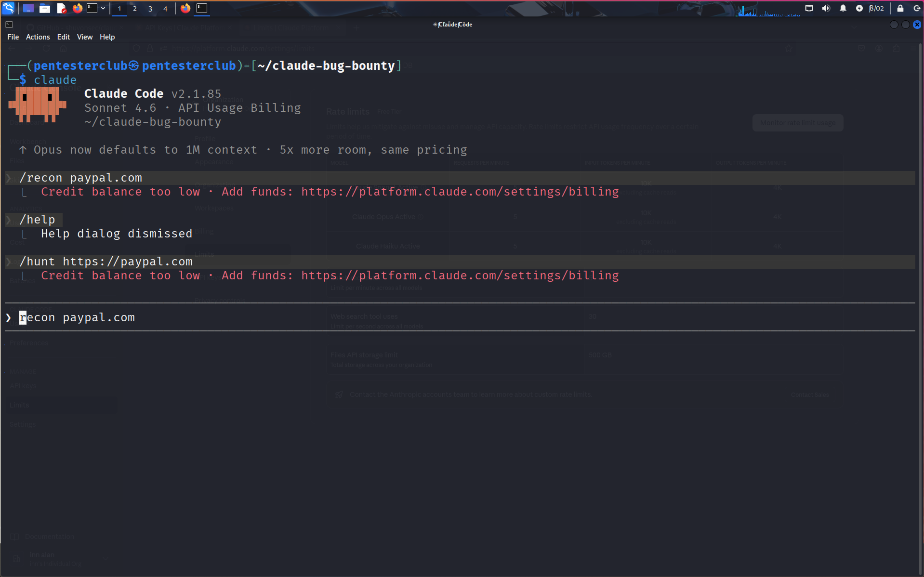Open the file manager panel launcher
This screenshot has height=577, width=924.
pos(45,8)
